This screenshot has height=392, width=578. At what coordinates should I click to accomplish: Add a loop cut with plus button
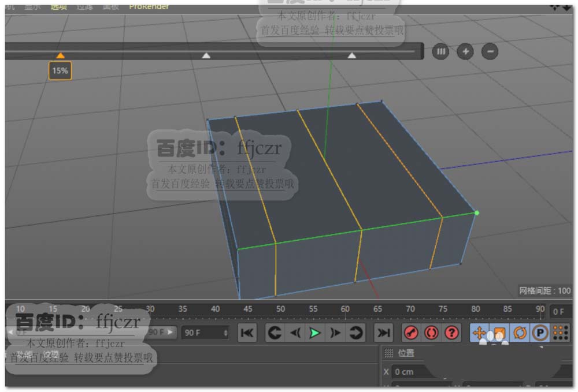(x=465, y=51)
